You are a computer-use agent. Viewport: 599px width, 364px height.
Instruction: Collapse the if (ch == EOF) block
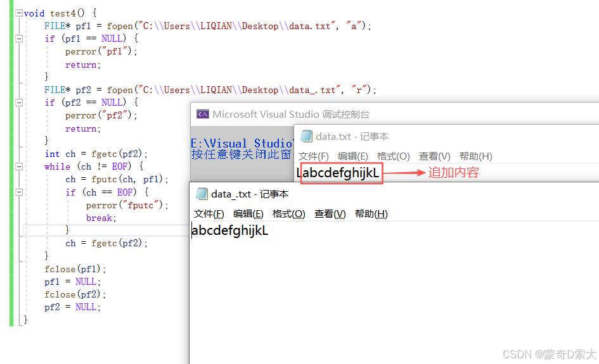(x=19, y=192)
